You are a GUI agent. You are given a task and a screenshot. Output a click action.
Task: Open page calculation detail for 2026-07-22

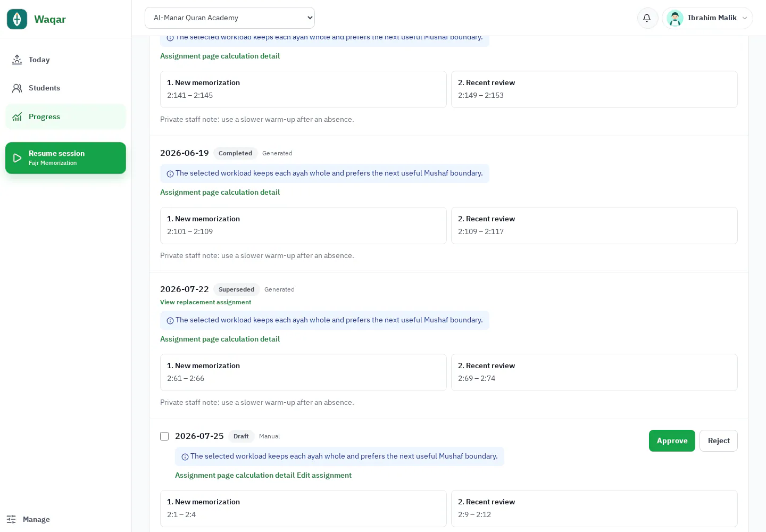tap(220, 339)
